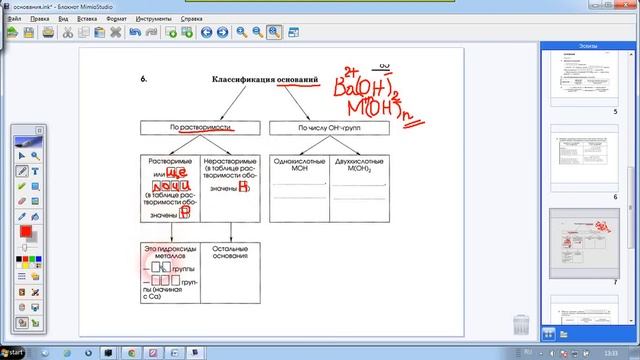Screen dimensions: 640x360
Task: Click the Delete X icon
Action: click(x=116, y=32)
